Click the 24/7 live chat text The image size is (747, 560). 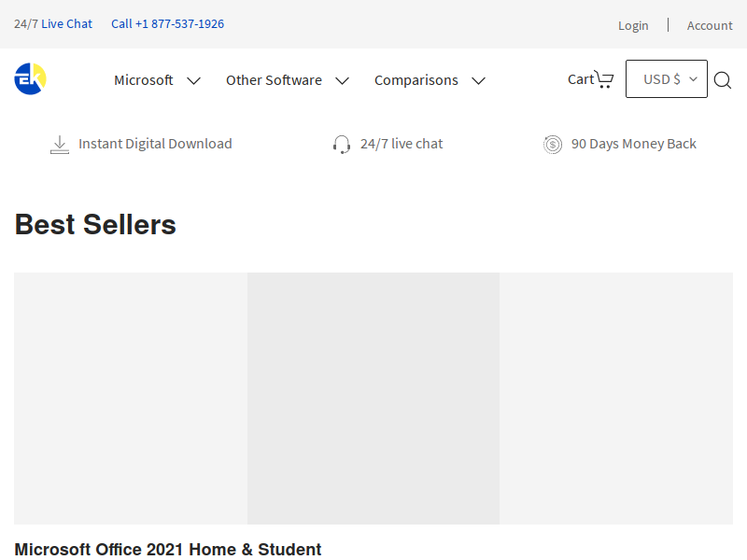tap(402, 144)
